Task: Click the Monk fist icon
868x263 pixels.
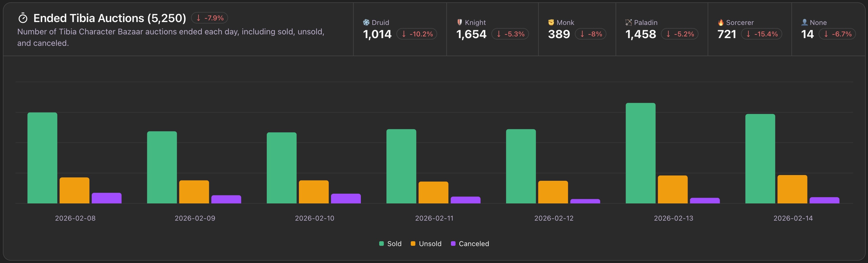Action: click(x=551, y=22)
